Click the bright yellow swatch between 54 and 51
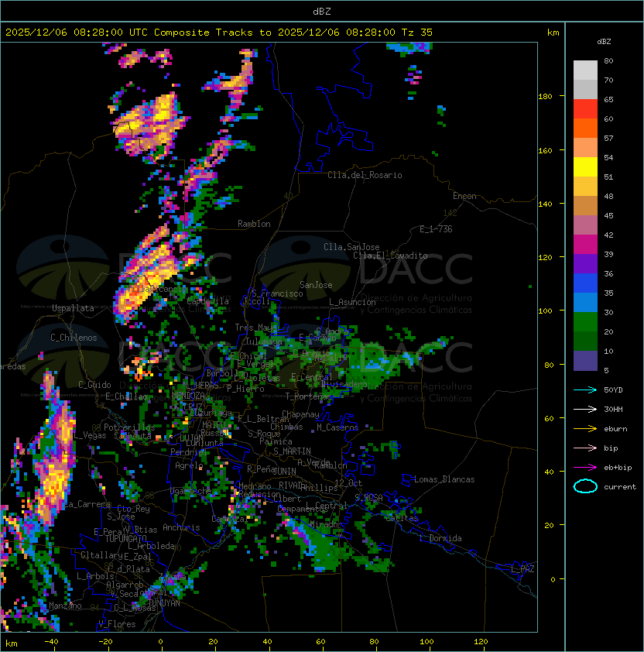The width and height of the screenshot is (644, 652). (585, 166)
